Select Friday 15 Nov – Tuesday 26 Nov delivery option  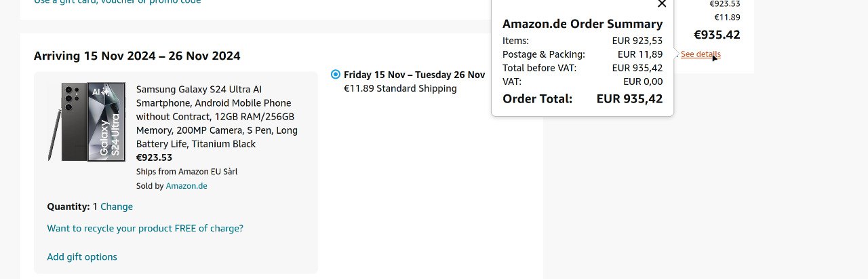point(336,75)
